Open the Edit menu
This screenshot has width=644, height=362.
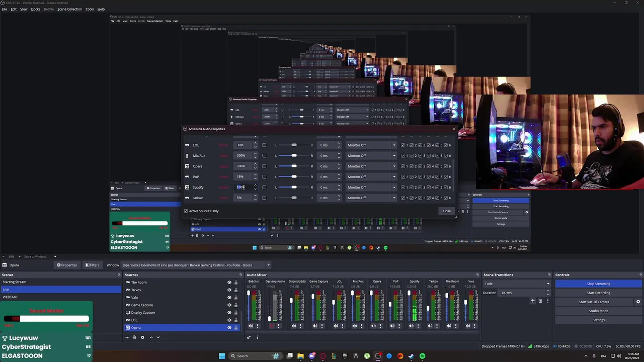click(14, 9)
